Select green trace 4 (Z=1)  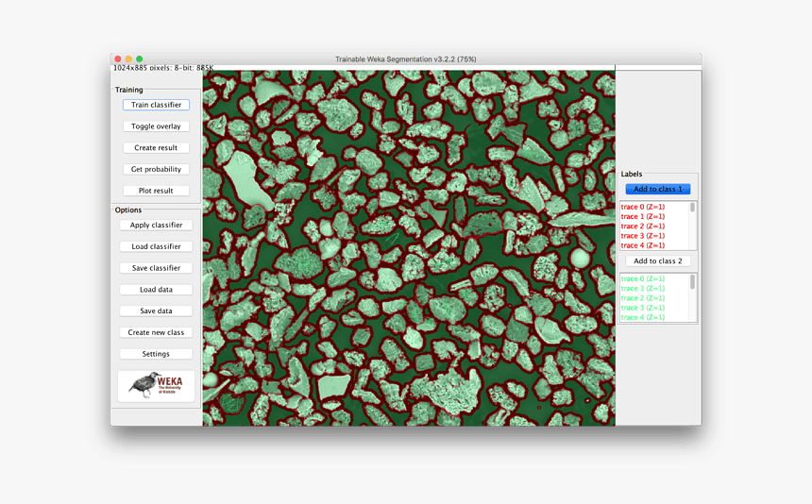(643, 317)
